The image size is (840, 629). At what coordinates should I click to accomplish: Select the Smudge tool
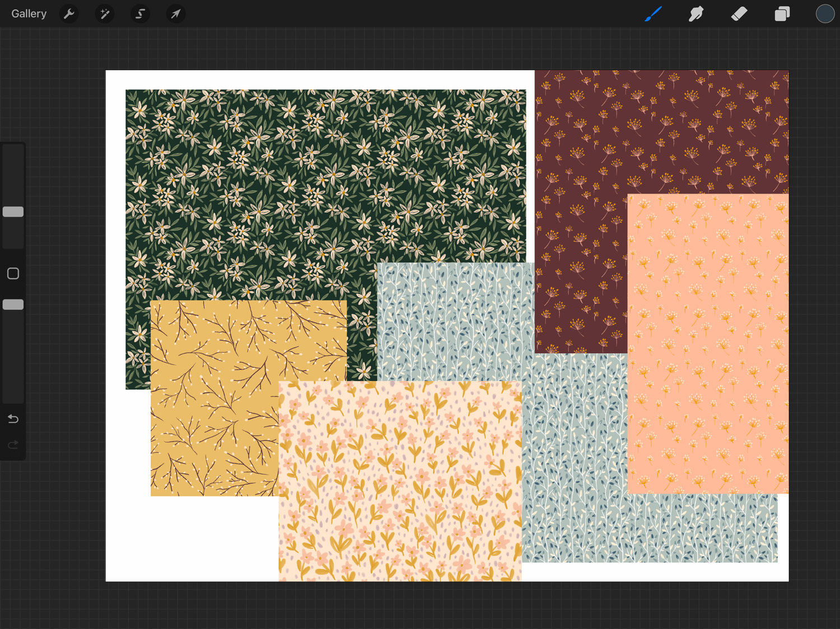pos(696,13)
